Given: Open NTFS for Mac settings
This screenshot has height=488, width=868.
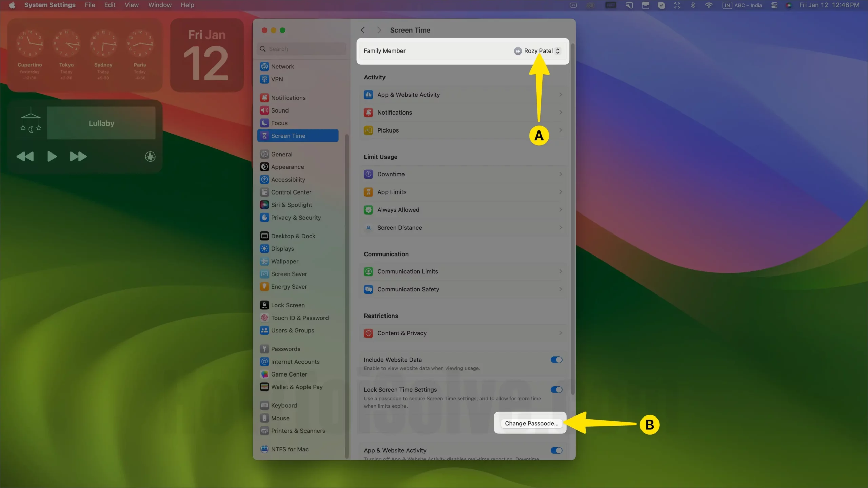Looking at the screenshot, I should click(x=289, y=449).
